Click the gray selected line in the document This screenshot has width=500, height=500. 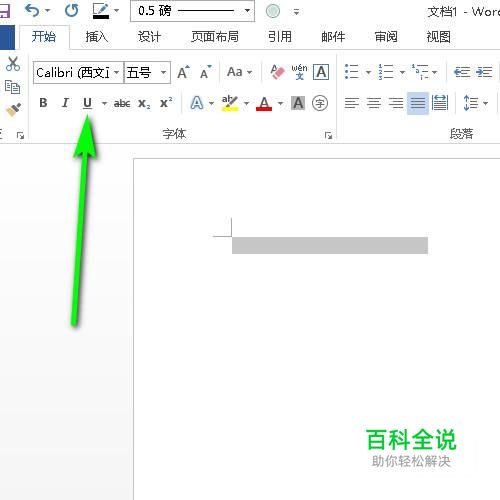tap(330, 245)
